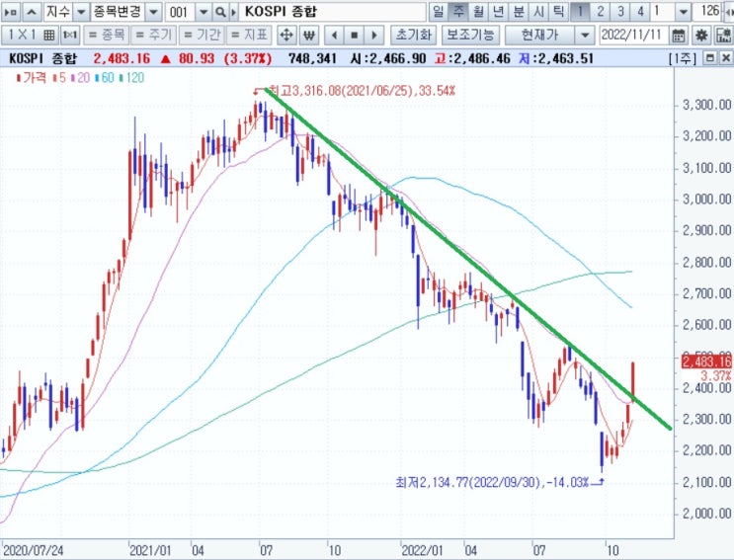734x560 pixels.
Task: Select the 시 hourly period tab
Action: pos(538,11)
